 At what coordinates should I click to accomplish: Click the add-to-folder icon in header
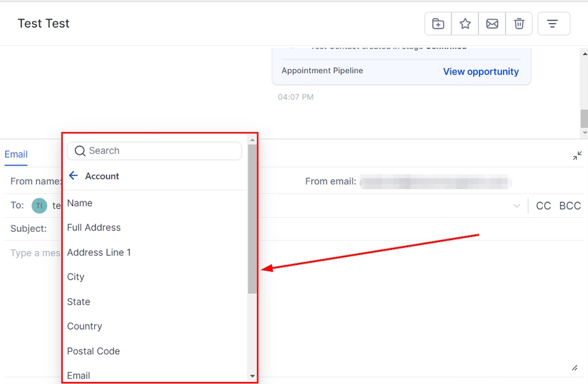(438, 24)
